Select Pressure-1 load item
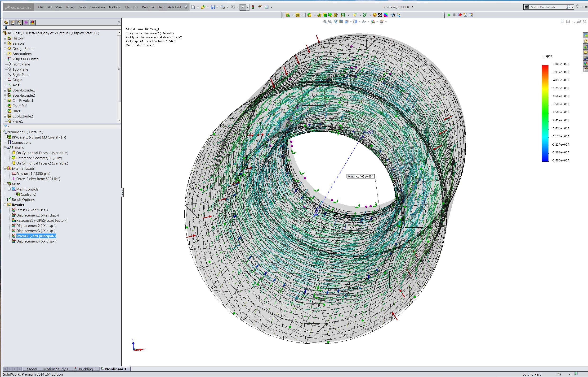Screen dimensions: 588x377 [x=33, y=173]
